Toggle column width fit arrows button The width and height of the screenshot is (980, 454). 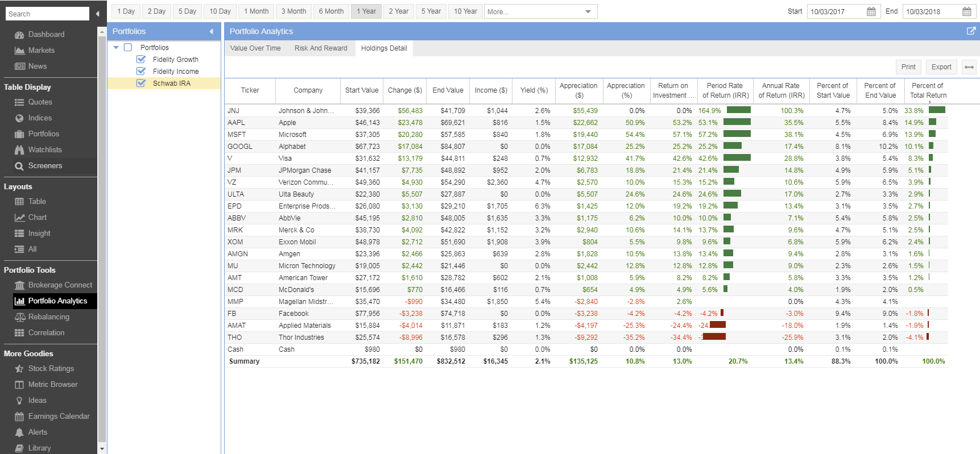pos(969,67)
